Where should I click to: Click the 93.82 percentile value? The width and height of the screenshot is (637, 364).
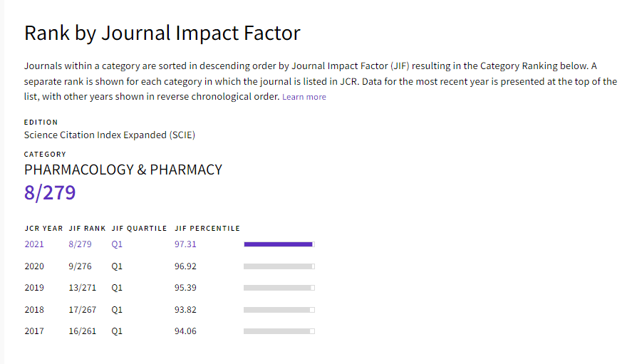tap(185, 310)
